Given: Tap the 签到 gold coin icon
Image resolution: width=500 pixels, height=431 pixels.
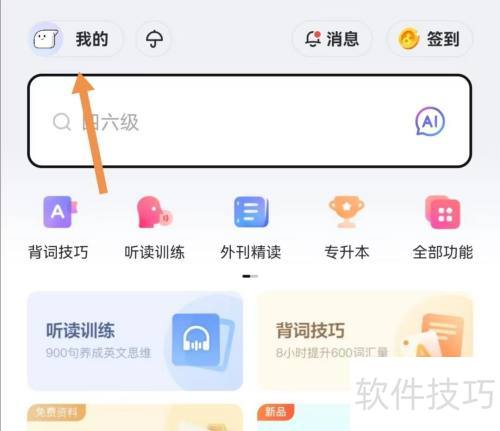Looking at the screenshot, I should tap(409, 39).
